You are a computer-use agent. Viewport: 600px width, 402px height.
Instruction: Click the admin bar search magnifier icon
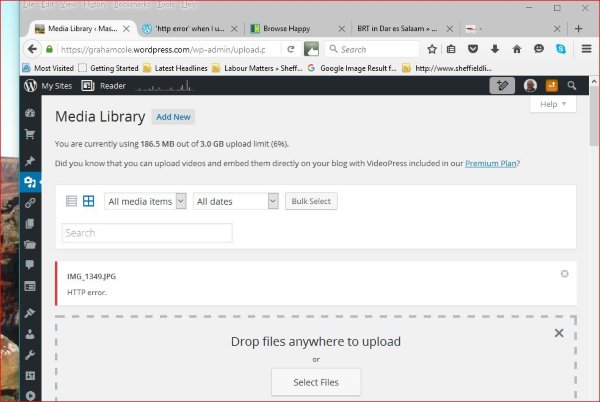click(572, 86)
